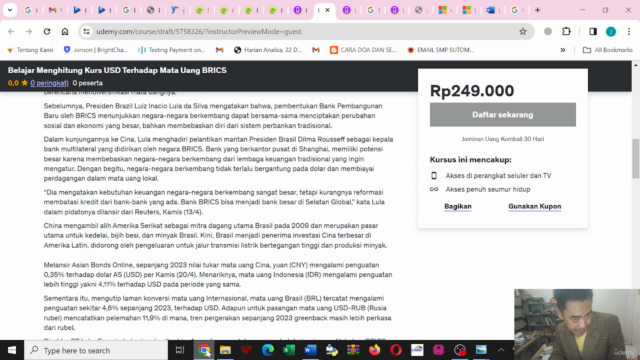Open a new browser tab

pos(538,10)
